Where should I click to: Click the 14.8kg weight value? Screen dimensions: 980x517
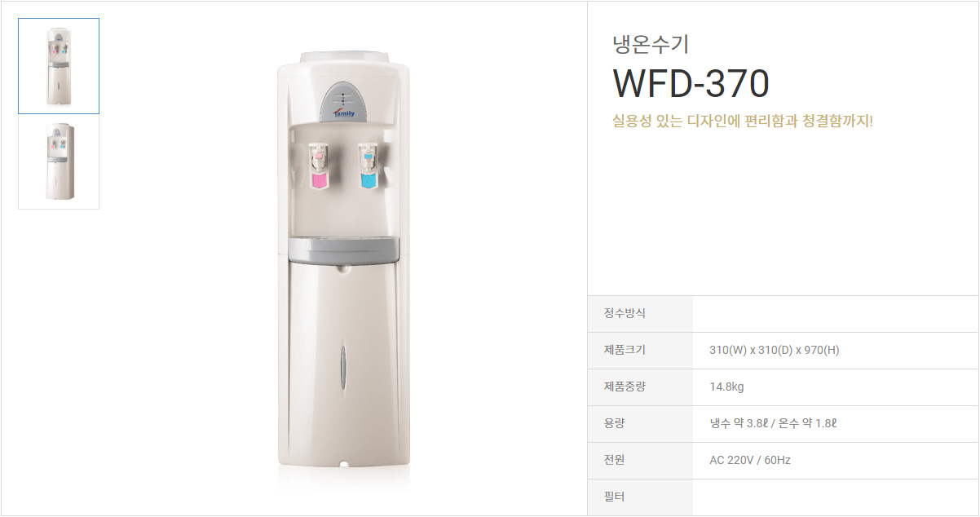[x=726, y=387]
